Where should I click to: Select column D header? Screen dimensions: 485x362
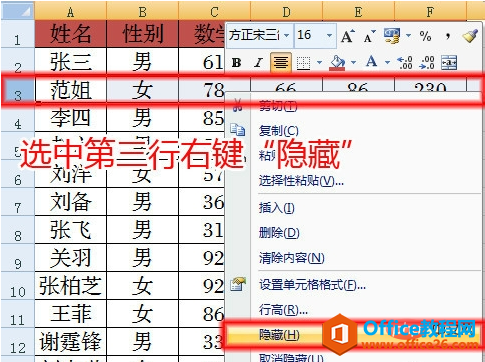[x=286, y=12]
